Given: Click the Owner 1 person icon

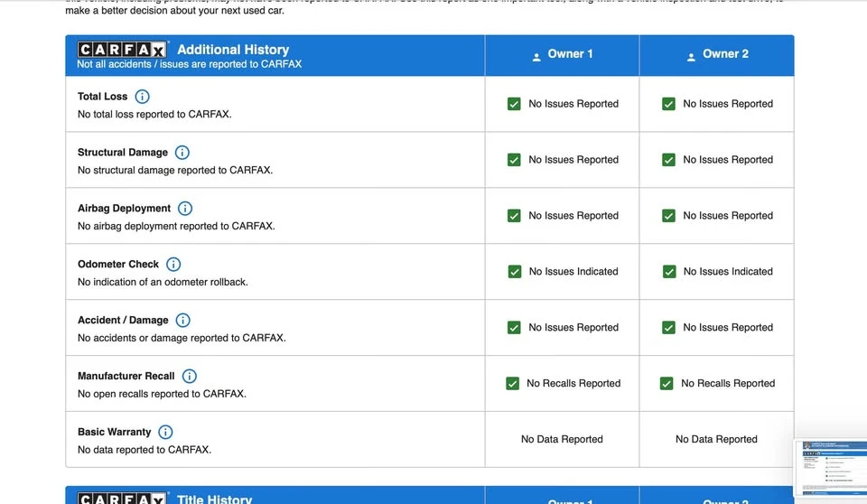Looking at the screenshot, I should (536, 56).
